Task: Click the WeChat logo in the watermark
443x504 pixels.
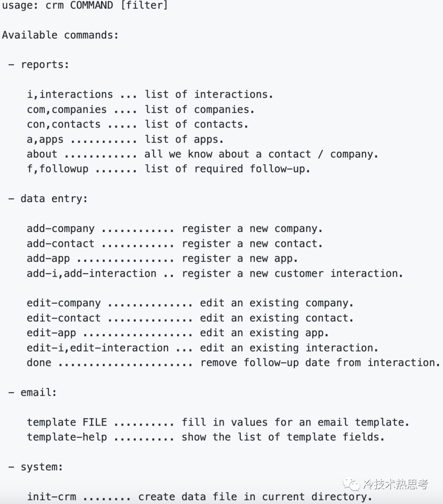Action: pos(352,484)
